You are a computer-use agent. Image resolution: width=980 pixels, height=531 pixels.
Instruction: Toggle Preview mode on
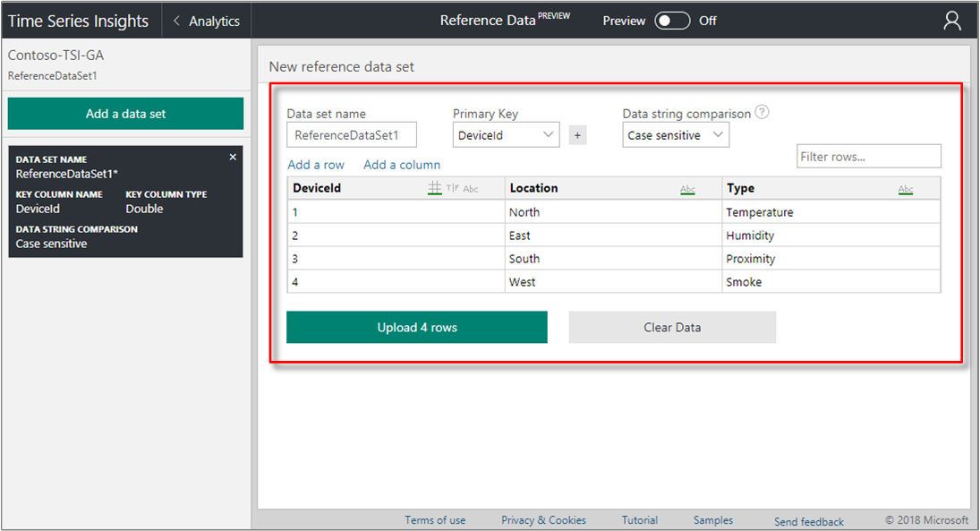(x=672, y=20)
